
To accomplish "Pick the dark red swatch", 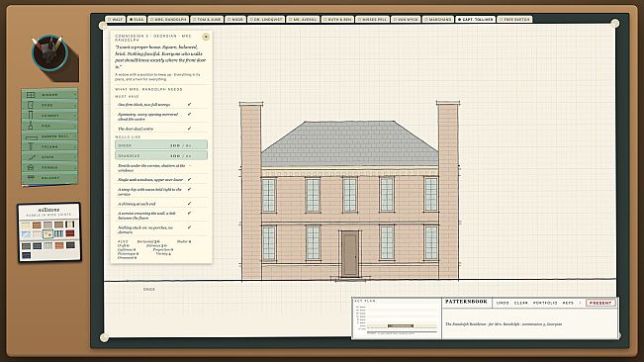I will coord(70,233).
